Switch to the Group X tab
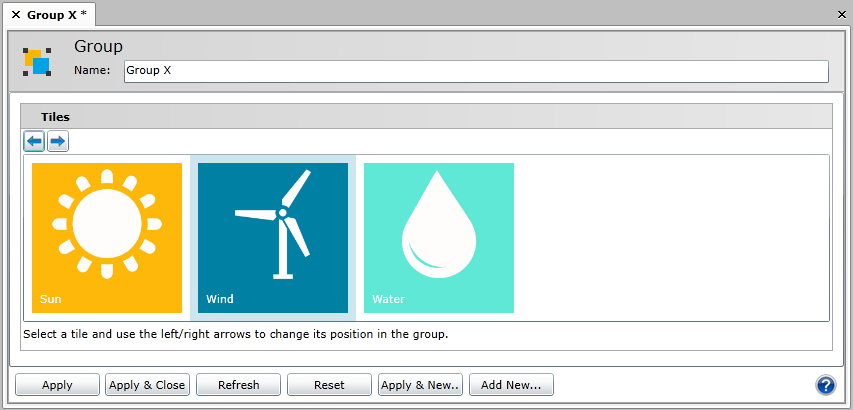The image size is (853, 410). coord(56,14)
